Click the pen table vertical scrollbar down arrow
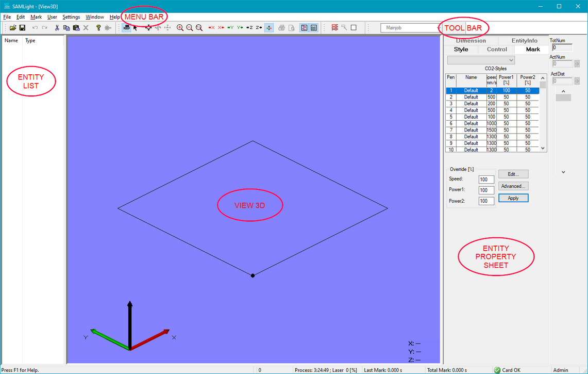 543,149
